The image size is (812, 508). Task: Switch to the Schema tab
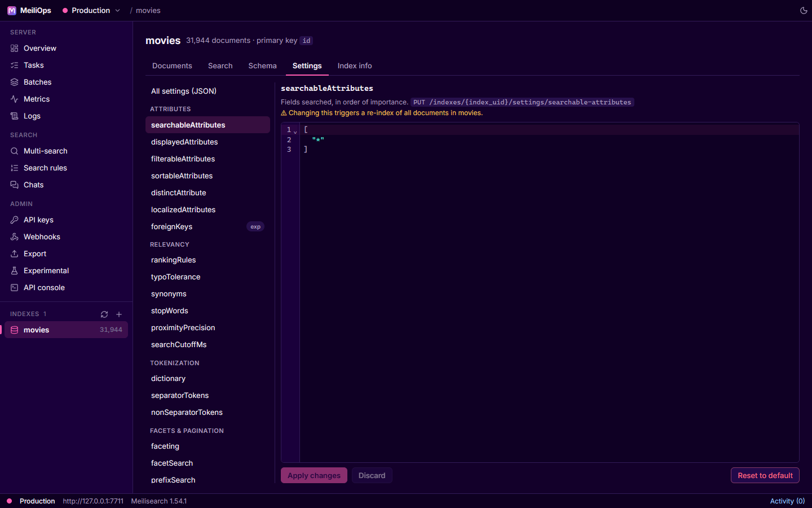pyautogui.click(x=263, y=66)
